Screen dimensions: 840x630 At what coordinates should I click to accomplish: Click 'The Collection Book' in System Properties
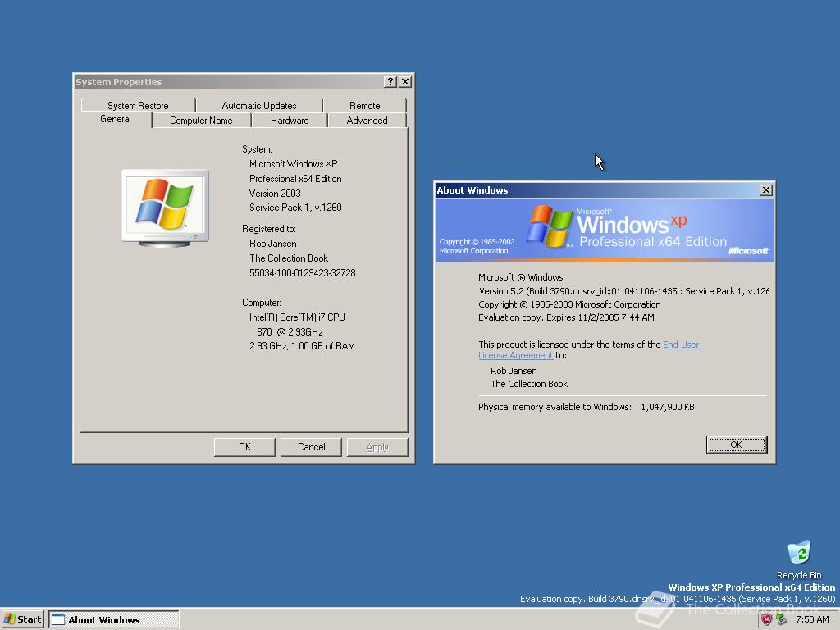click(288, 258)
